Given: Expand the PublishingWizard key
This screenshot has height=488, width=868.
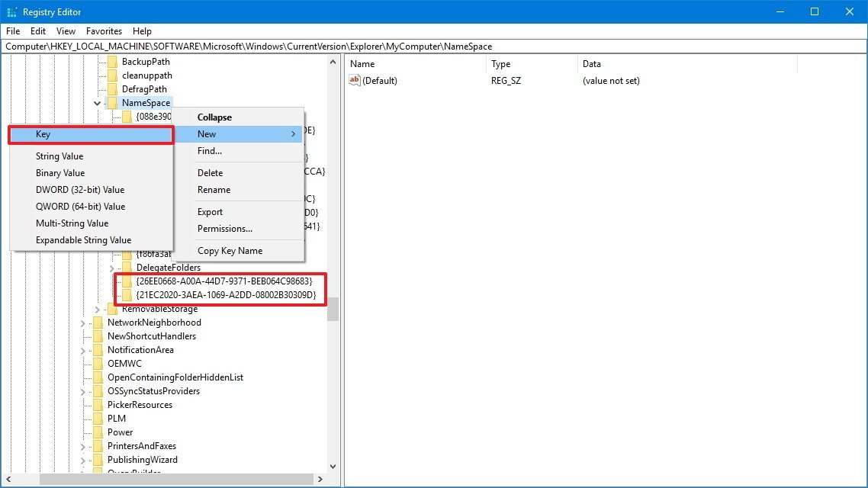Looking at the screenshot, I should (x=83, y=460).
